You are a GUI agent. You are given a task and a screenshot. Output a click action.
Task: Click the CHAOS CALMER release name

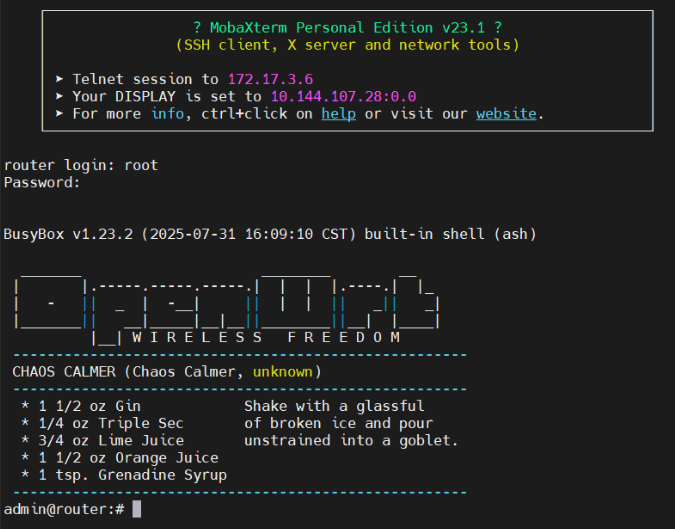(x=64, y=371)
